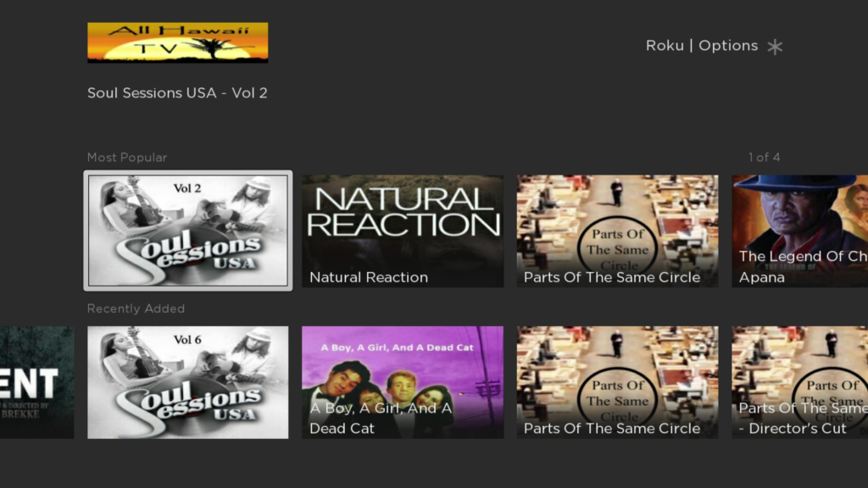Image resolution: width=868 pixels, height=488 pixels.
Task: Open Soul Sessions USA Vol 2 thumbnail
Action: click(187, 230)
